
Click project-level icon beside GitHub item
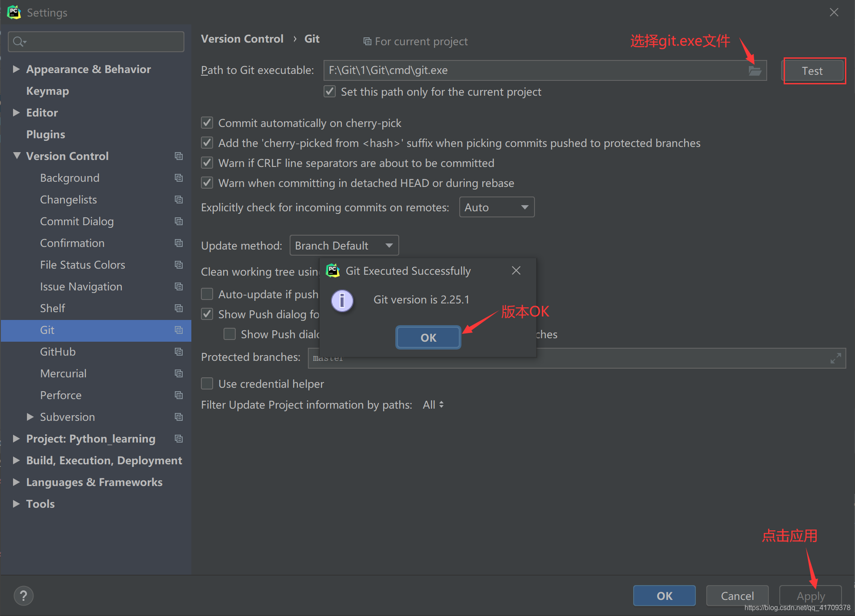click(x=179, y=352)
